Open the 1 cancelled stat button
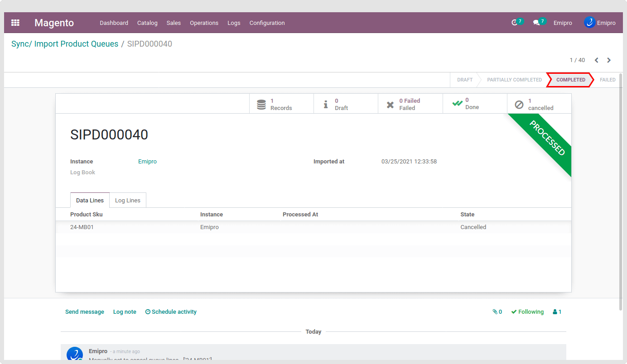 click(x=539, y=104)
